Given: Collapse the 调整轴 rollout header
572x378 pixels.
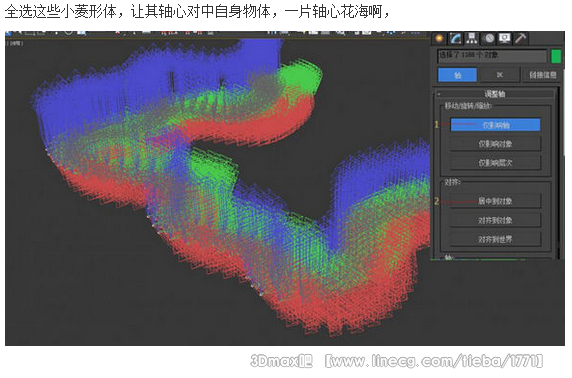Looking at the screenshot, I should (495, 94).
